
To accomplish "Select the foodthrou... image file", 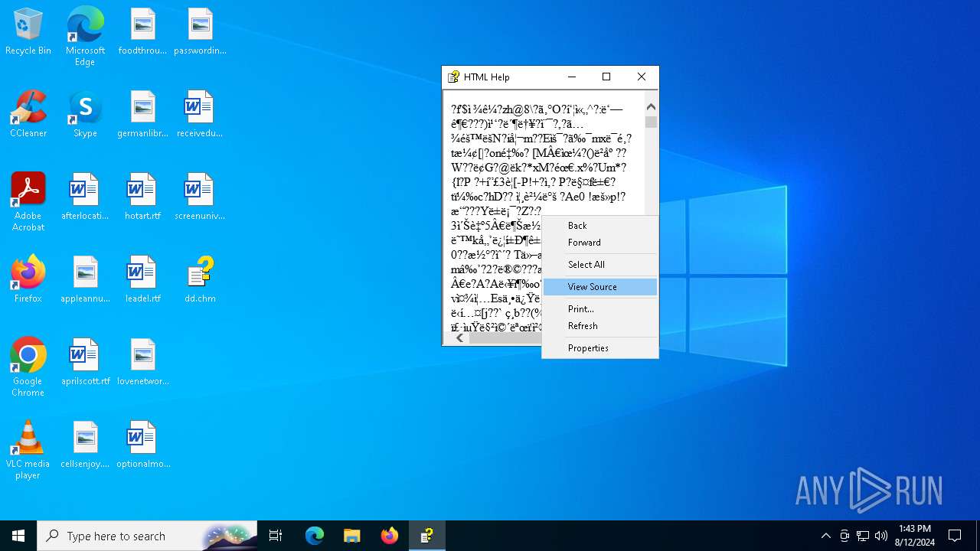I will tap(142, 32).
